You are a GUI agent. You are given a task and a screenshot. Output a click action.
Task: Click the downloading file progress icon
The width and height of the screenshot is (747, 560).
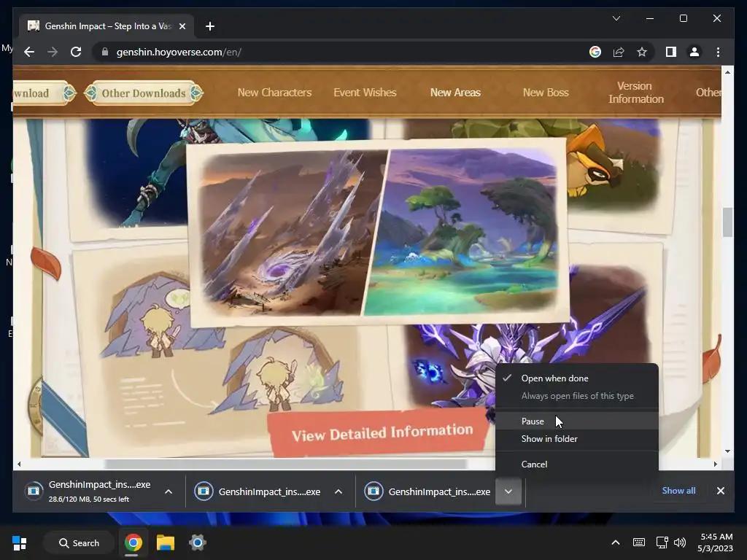34,491
